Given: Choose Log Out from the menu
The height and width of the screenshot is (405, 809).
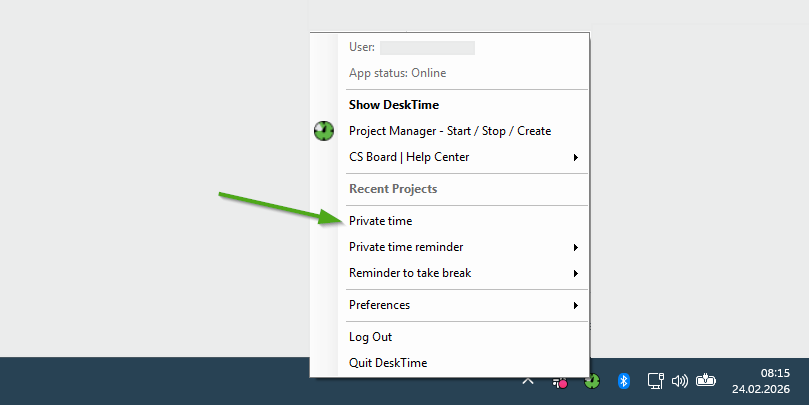Looking at the screenshot, I should (370, 337).
